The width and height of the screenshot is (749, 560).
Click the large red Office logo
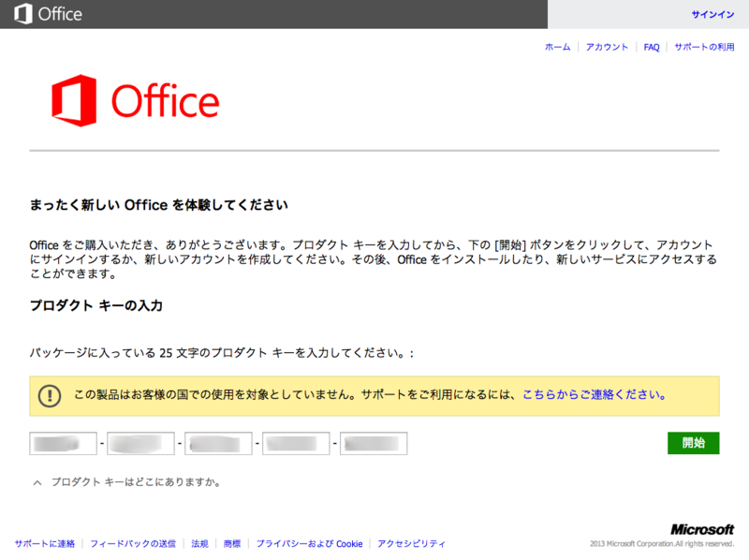(135, 101)
